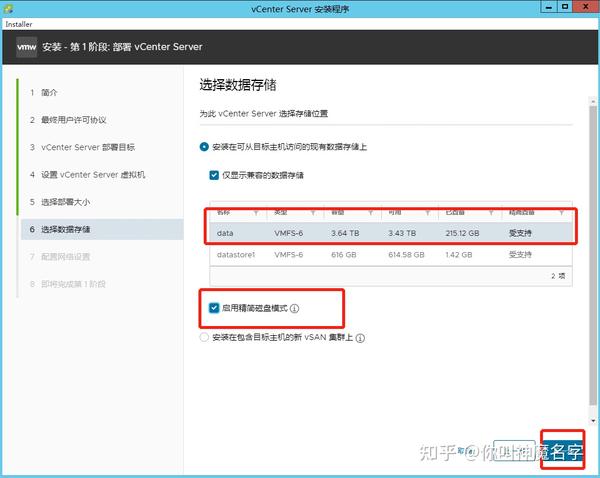Open the filter on the 容量 (capacity) column

(370, 213)
